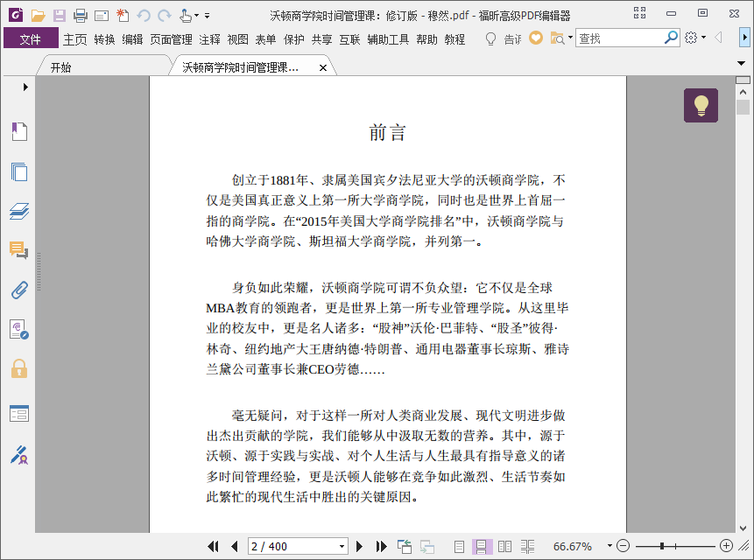
Task: Open the 文件 menu
Action: click(x=31, y=38)
